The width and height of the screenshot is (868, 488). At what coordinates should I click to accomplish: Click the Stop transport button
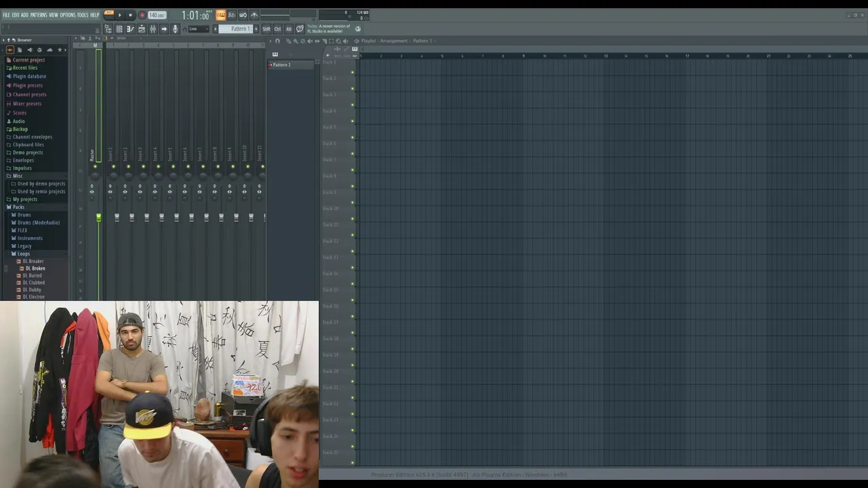130,15
